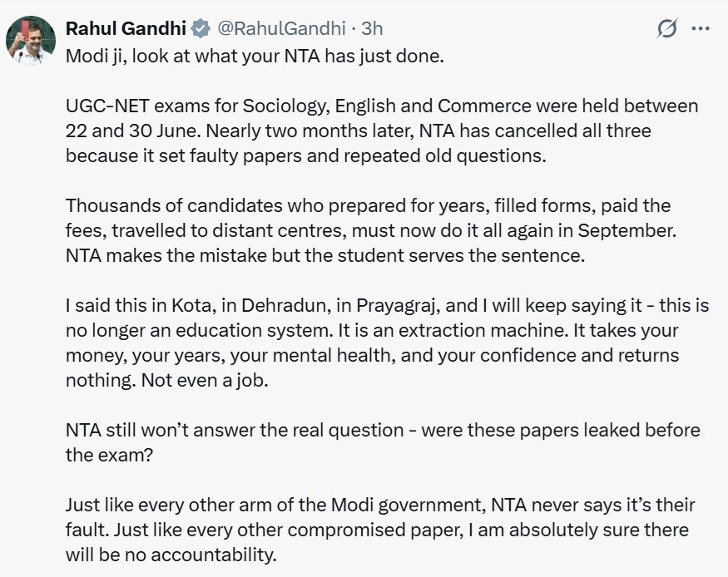Click the line 'Modi ji, look at what your NTA'
The width and height of the screenshot is (728, 577).
[x=255, y=57]
